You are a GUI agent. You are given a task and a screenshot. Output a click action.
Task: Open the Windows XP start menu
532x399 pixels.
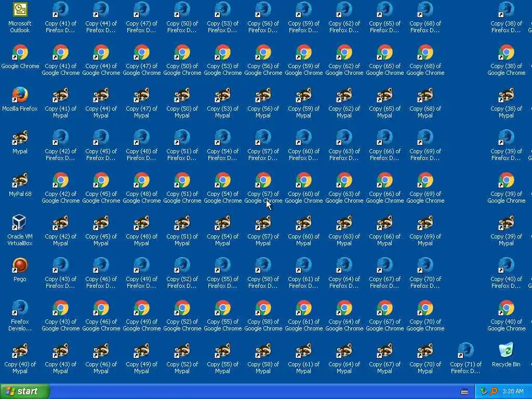click(24, 391)
